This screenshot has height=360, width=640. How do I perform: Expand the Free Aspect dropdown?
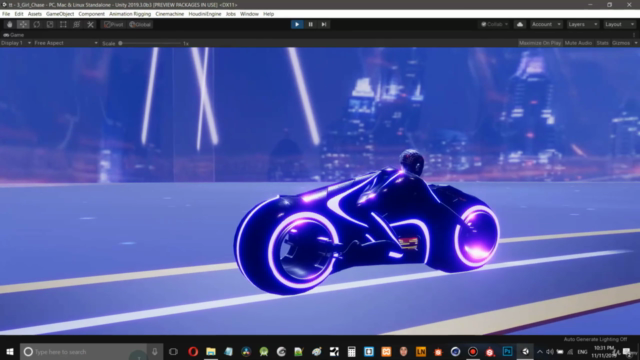point(66,43)
